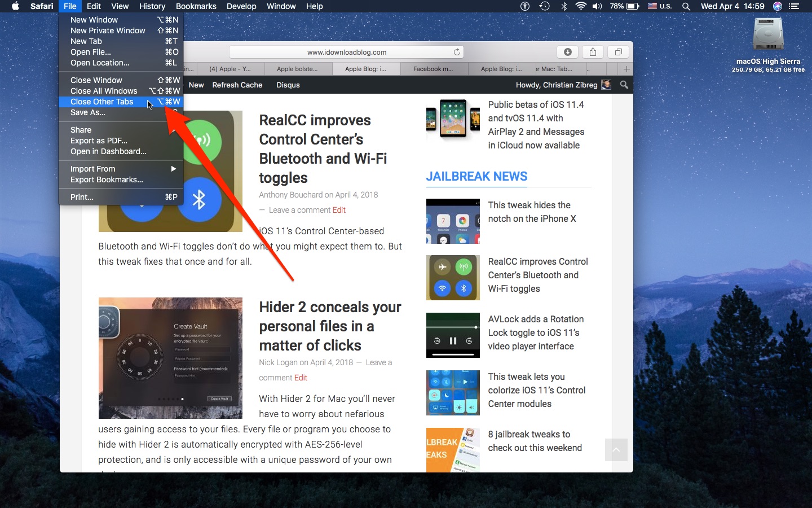Open the Share sheet icon in Safari toolbar
812x508 pixels.
pos(593,52)
